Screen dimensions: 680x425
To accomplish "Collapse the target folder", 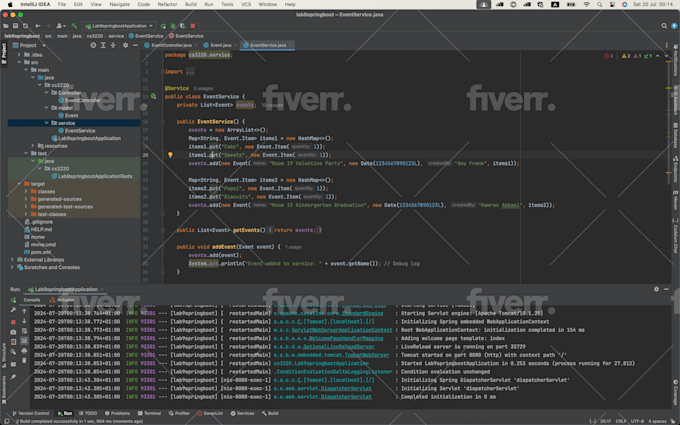I will (19, 183).
